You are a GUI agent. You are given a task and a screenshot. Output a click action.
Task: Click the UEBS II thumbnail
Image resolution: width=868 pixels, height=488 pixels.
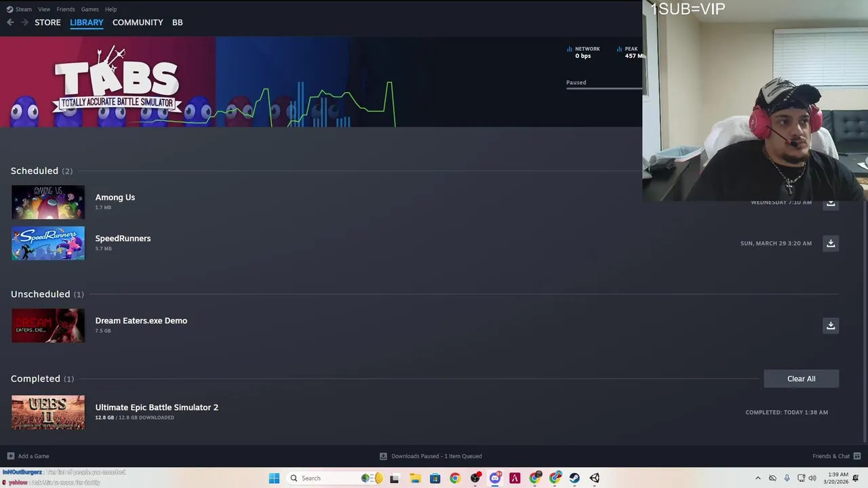coord(48,412)
